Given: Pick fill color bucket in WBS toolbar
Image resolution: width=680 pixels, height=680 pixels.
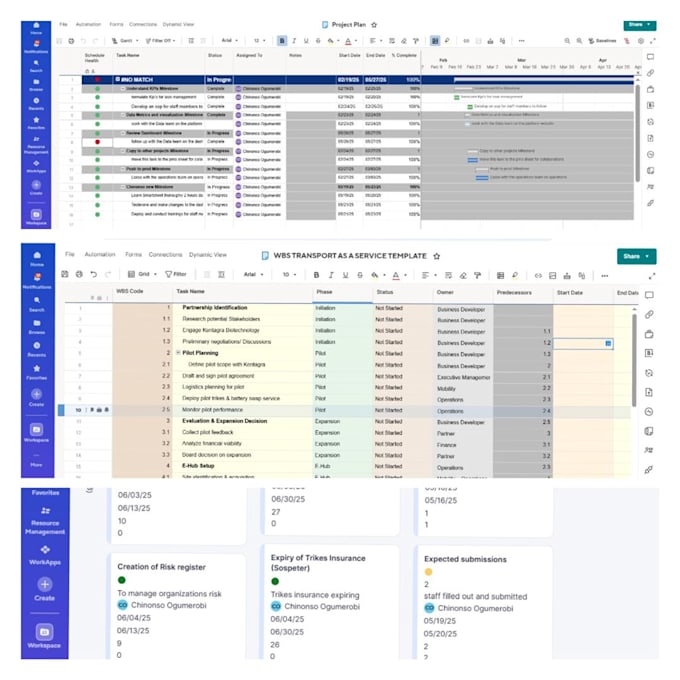Looking at the screenshot, I should tap(375, 275).
